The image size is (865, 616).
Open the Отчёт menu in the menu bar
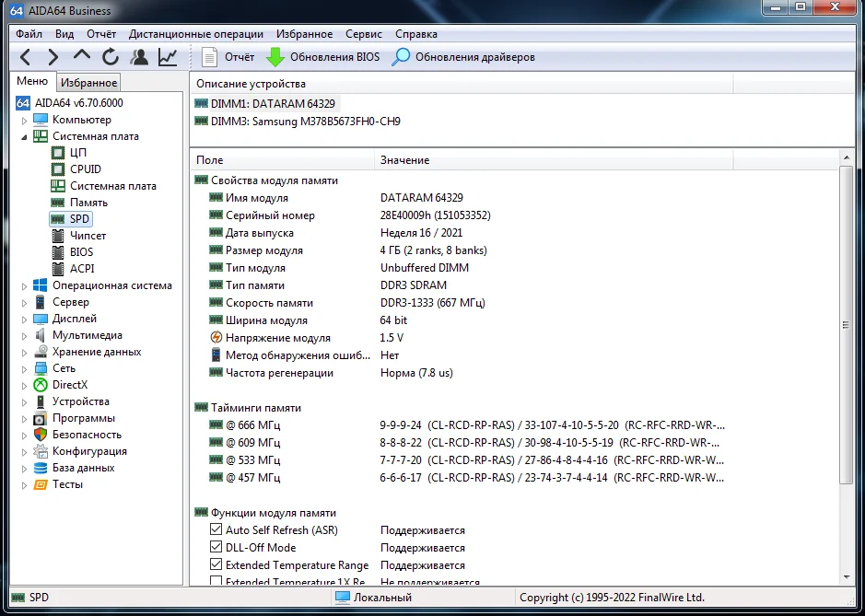(x=101, y=34)
